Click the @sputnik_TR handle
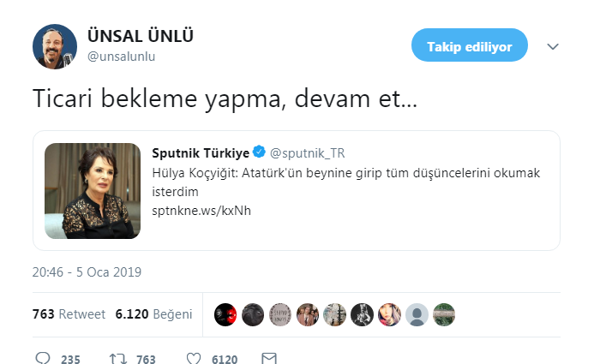 tap(307, 153)
